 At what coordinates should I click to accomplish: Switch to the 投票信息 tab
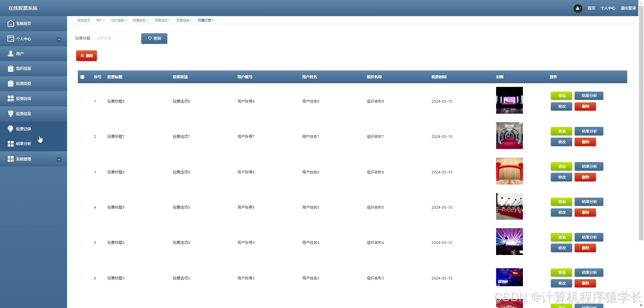pos(183,20)
